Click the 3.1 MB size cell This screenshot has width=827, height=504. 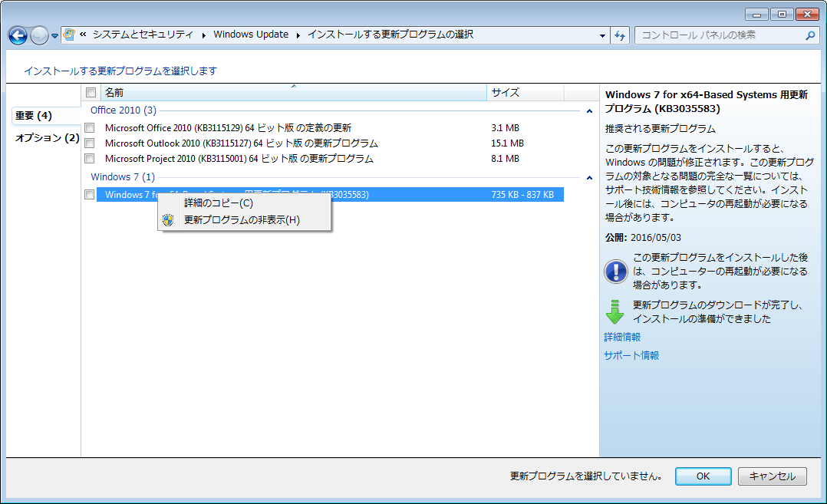pyautogui.click(x=506, y=127)
